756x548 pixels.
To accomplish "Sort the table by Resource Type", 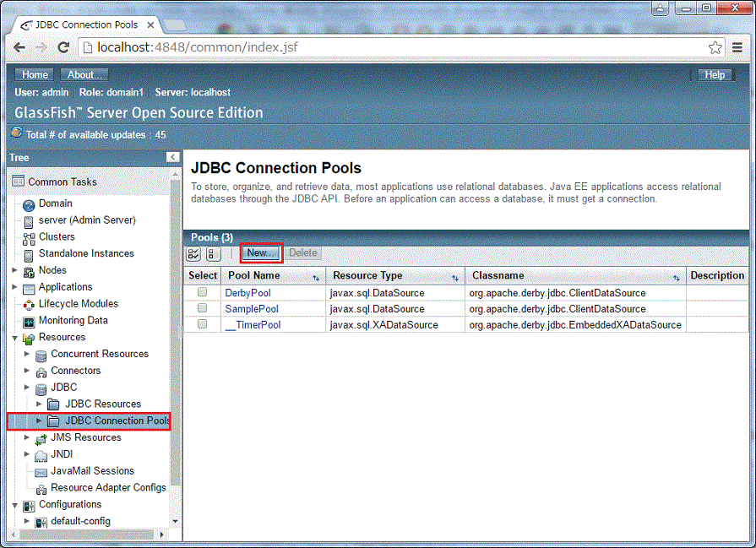I will (x=454, y=278).
